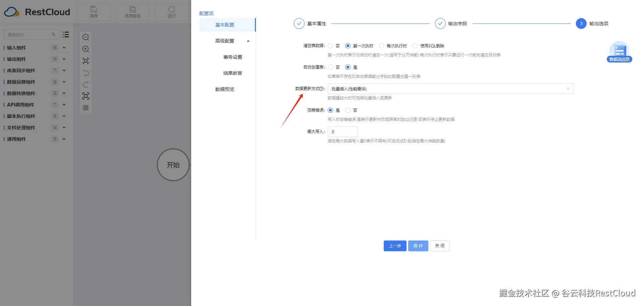Click the 关闭 button
This screenshot has height=306, width=644.
click(x=440, y=246)
